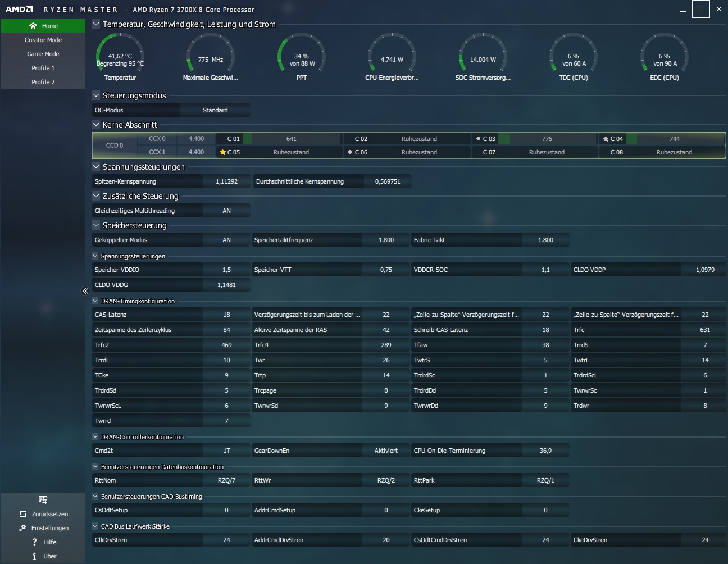The width and height of the screenshot is (728, 564).
Task: Click GearDownEn Aktiviert value
Action: [386, 451]
